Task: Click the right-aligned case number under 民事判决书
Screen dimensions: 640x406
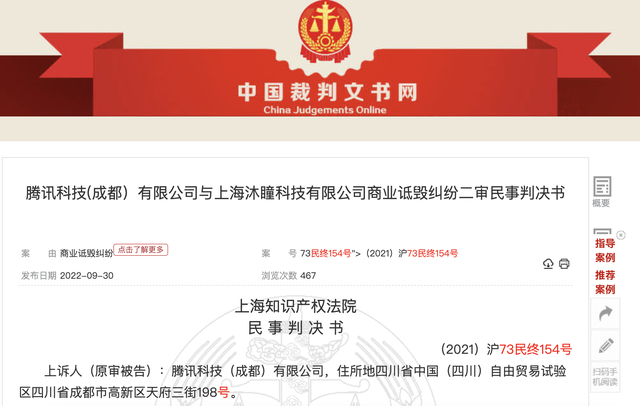Action: pos(506,349)
